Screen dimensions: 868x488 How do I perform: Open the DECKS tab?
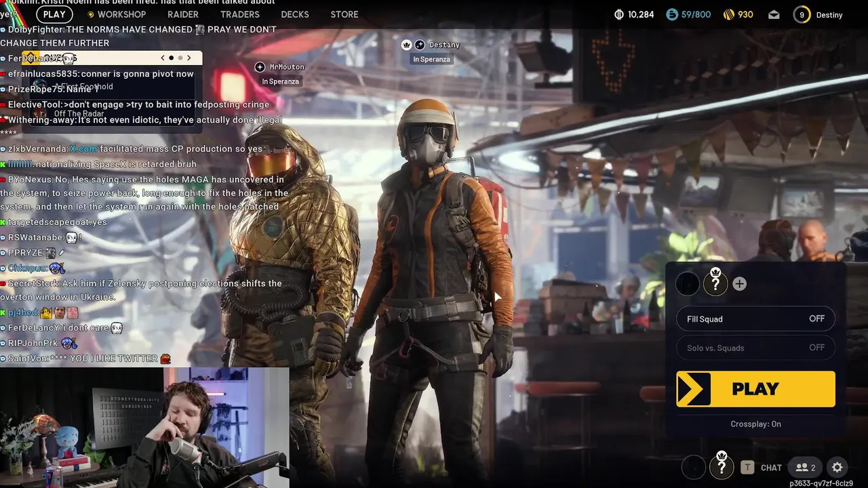[x=295, y=14]
